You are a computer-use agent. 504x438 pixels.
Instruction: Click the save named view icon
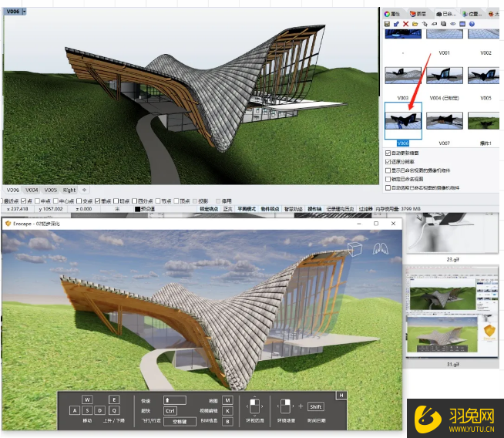point(388,24)
